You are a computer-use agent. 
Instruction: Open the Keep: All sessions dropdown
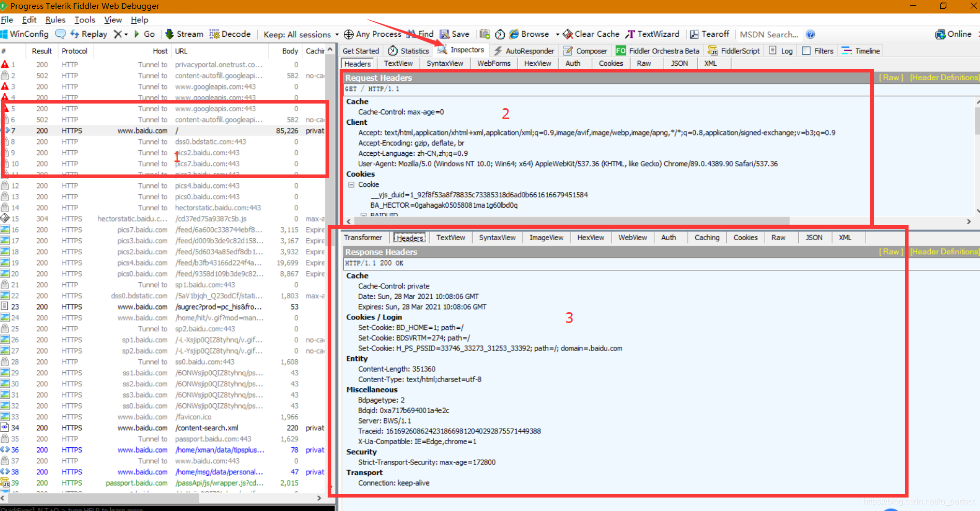(301, 34)
